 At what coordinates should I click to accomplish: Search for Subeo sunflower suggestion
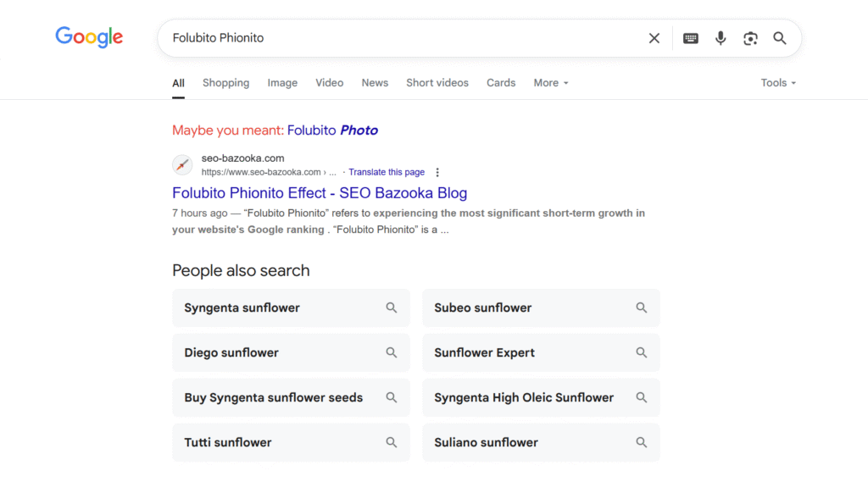click(x=541, y=307)
